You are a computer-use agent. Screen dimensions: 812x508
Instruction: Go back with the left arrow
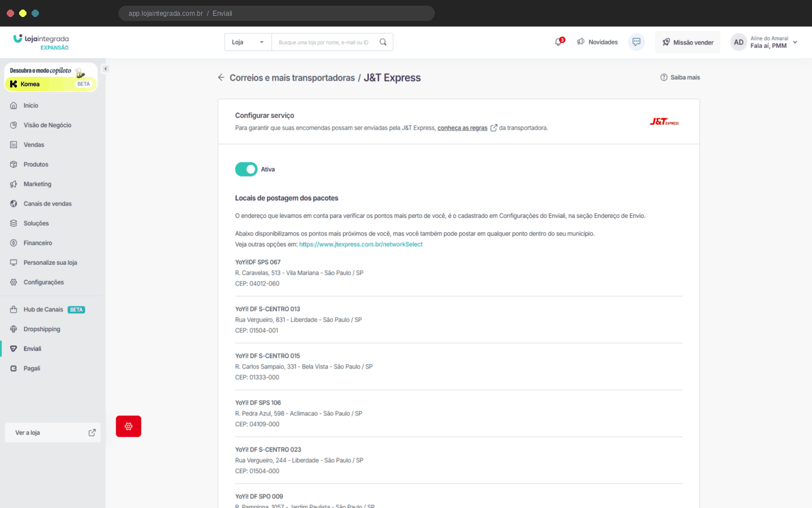[221, 78]
